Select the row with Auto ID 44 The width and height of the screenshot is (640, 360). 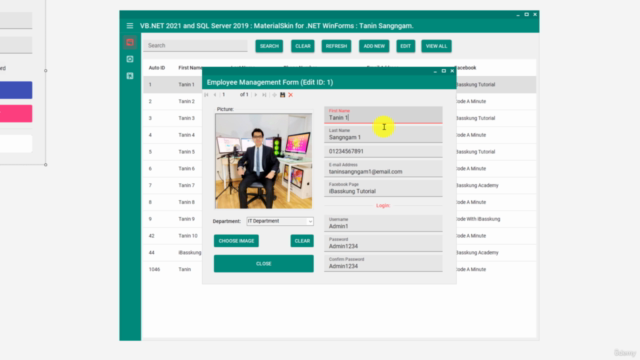click(339, 252)
